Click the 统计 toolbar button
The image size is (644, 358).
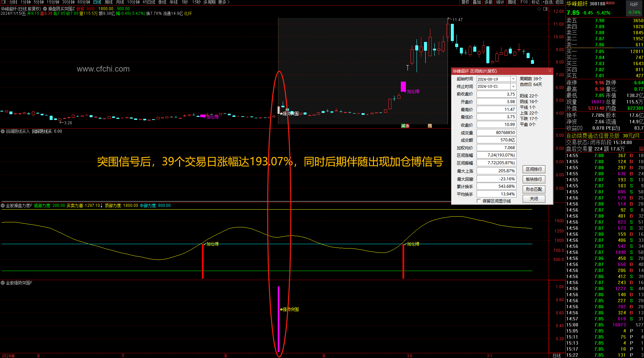coord(500,2)
